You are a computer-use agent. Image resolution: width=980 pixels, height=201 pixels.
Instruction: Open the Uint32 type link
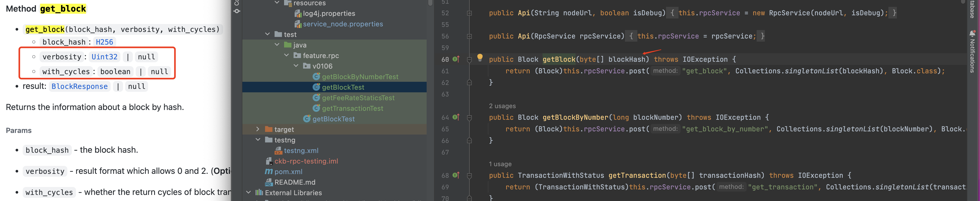104,57
